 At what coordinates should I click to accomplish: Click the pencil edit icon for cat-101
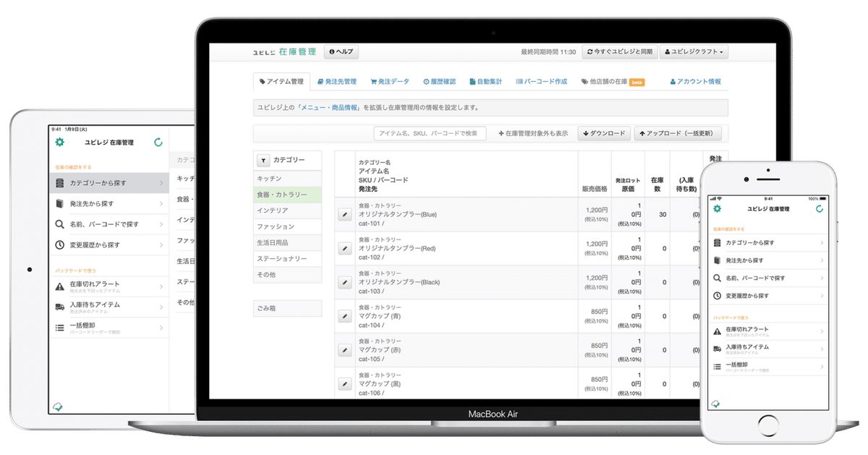345,215
